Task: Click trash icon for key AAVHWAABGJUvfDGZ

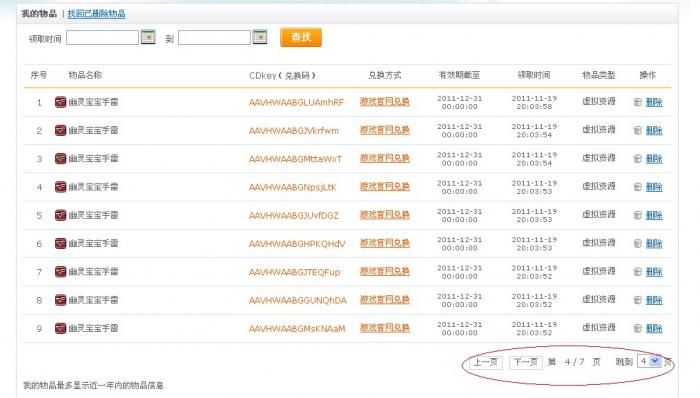Action: (638, 215)
